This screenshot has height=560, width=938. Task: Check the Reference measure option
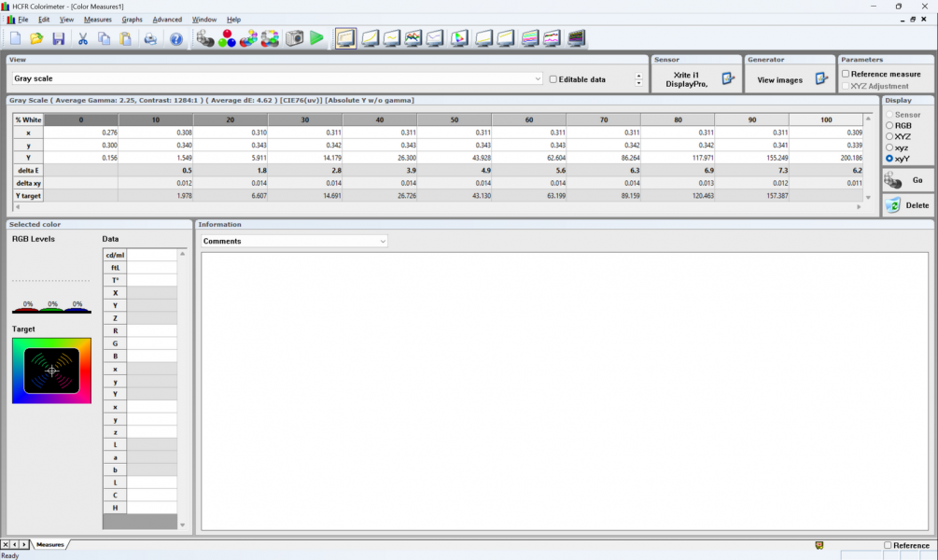click(846, 74)
